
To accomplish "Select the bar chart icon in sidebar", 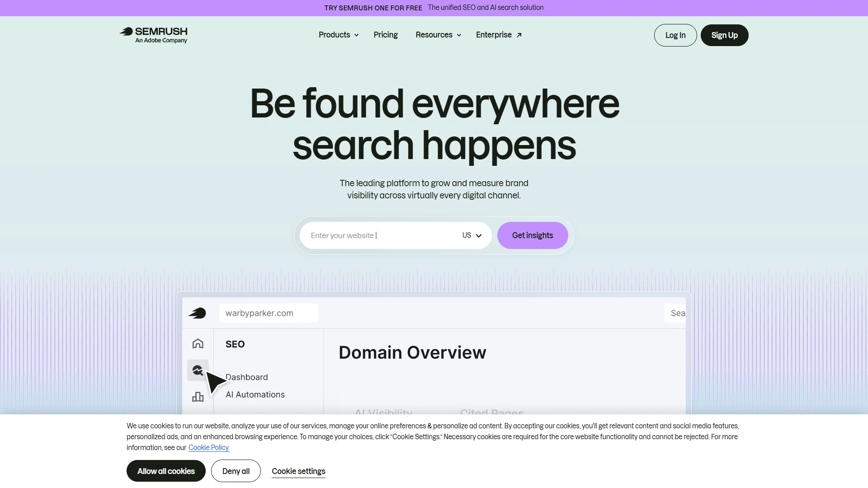I will coord(198,397).
